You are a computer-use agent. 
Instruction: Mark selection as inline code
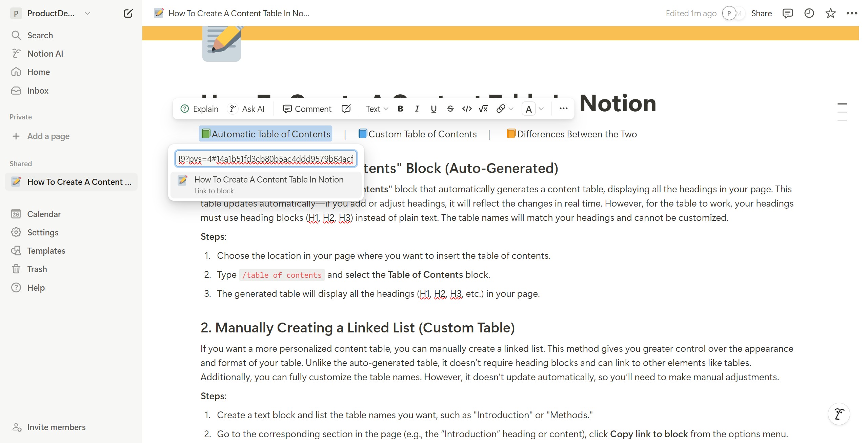[x=467, y=109]
